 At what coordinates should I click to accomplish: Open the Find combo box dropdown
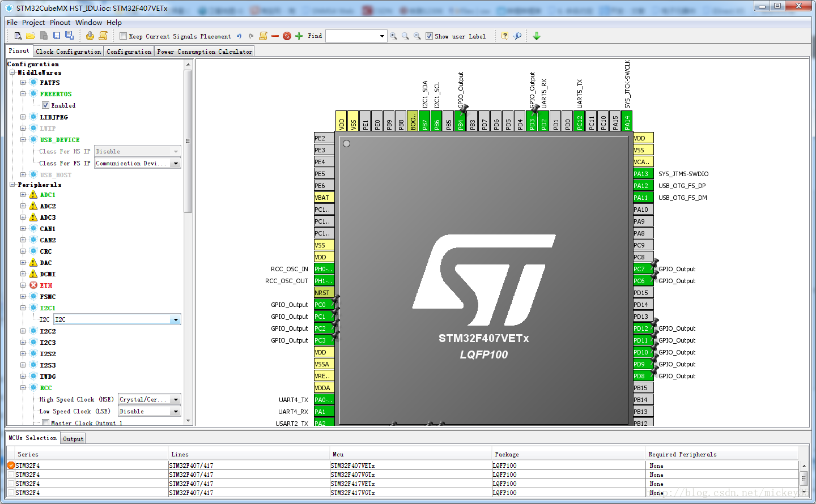pyautogui.click(x=382, y=36)
